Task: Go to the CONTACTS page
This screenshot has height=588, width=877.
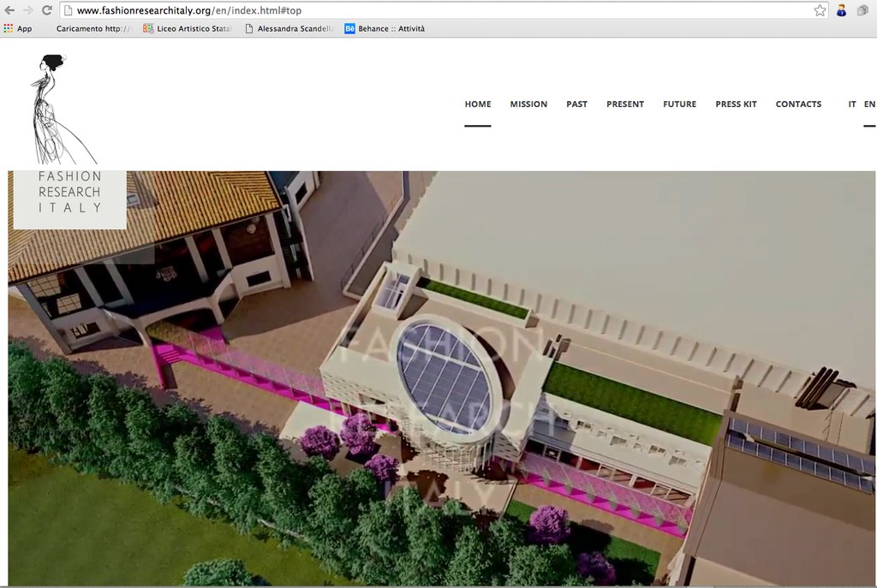Action: [798, 104]
